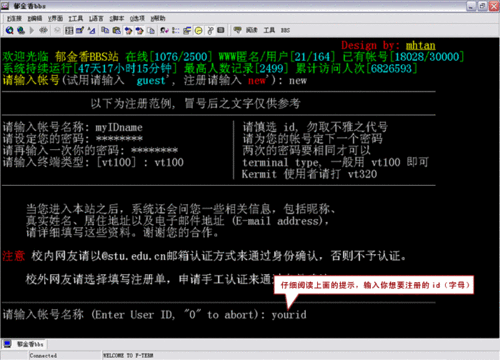
Task: Click the BBS toolbar button
Action: pyautogui.click(x=285, y=31)
